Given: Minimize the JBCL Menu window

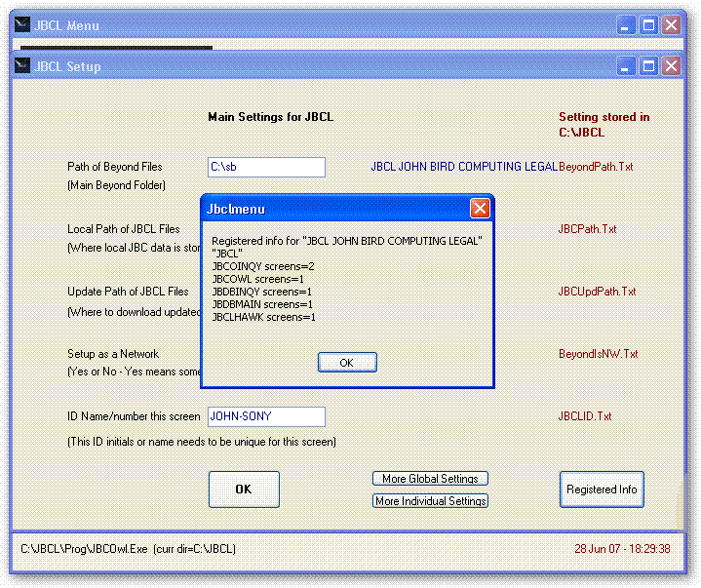Looking at the screenshot, I should (x=626, y=25).
